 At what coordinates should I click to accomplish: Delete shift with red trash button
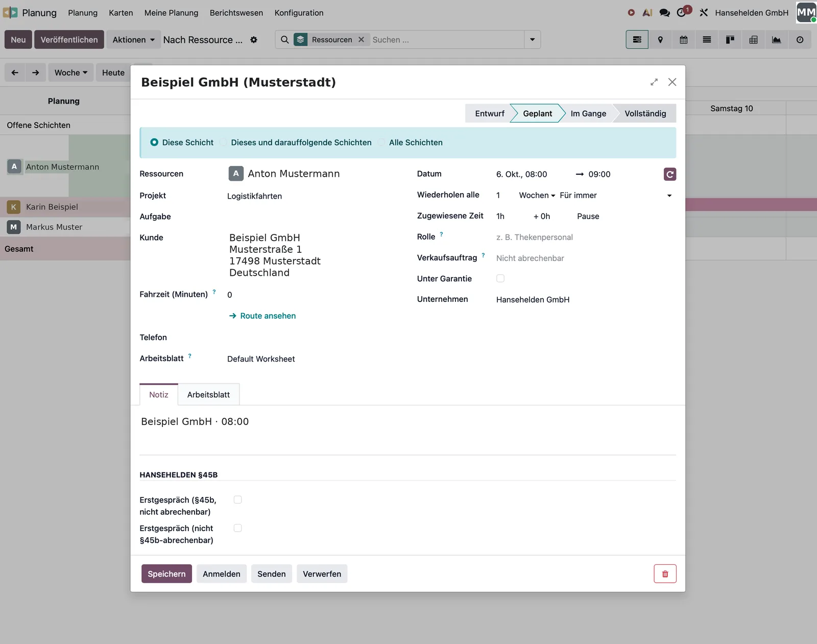click(x=665, y=574)
